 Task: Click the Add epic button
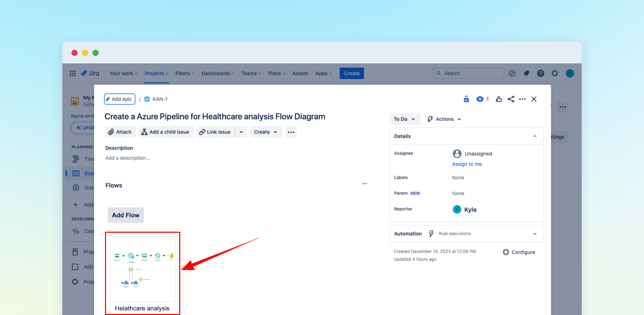coord(120,99)
